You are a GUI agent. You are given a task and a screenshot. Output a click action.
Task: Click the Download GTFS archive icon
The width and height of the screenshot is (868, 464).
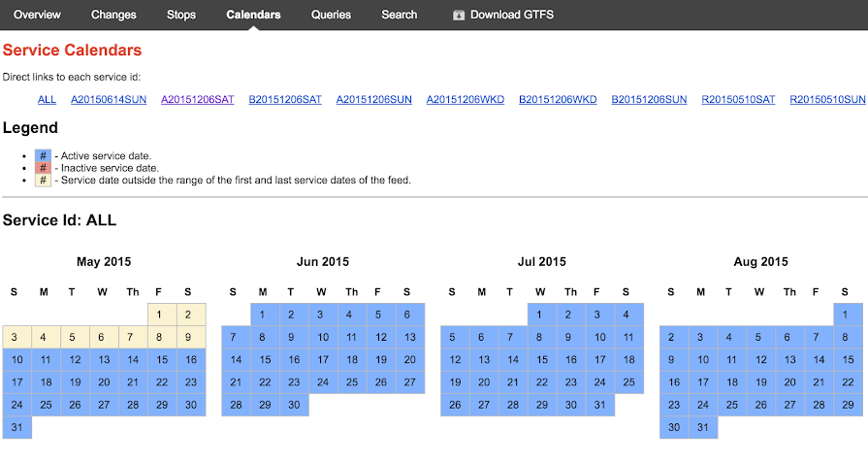(459, 15)
